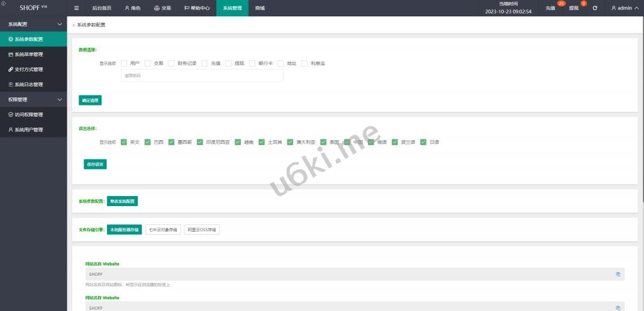This screenshot has width=644, height=311.
Task: Switch to the 交易 top menu
Action: pyautogui.click(x=162, y=8)
